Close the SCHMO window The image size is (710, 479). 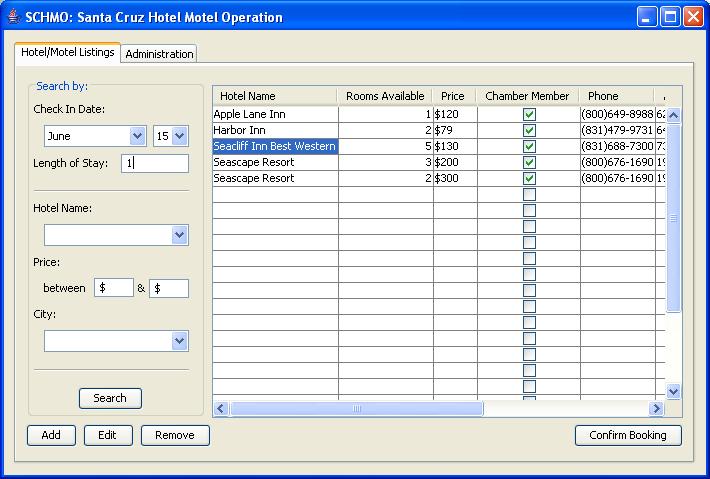coord(693,17)
